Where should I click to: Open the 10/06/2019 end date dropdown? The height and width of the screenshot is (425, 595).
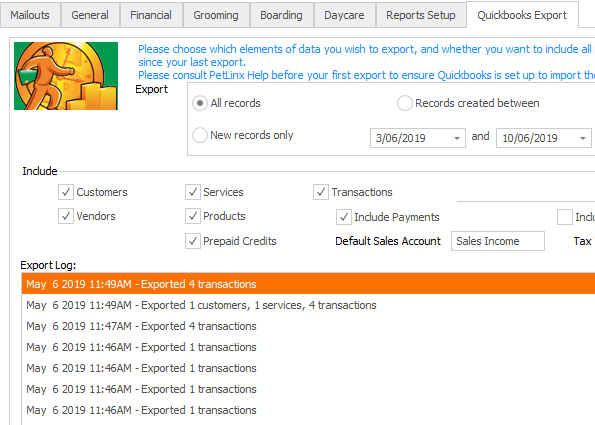click(x=583, y=138)
